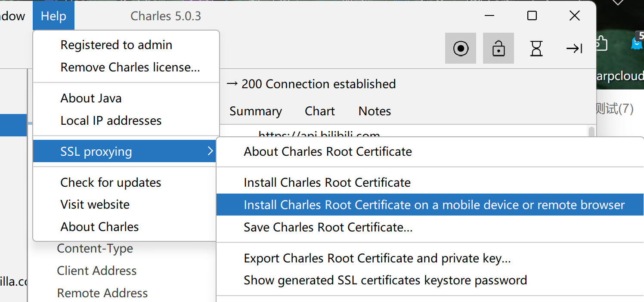Toggle the SSL proxying padlock icon
The width and height of the screenshot is (644, 302).
pos(498,48)
